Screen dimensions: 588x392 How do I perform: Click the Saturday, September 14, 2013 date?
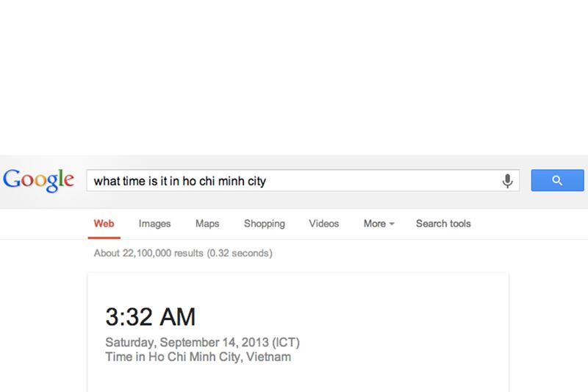click(187, 343)
